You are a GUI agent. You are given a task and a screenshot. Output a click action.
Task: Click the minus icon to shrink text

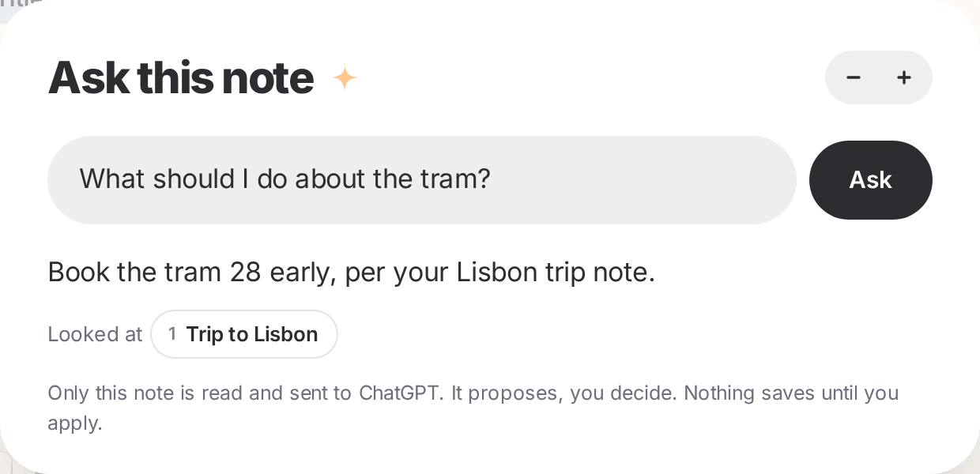coord(853,77)
